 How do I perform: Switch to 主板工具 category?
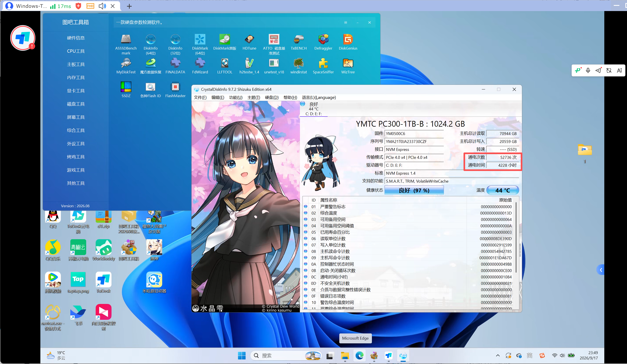pyautogui.click(x=76, y=64)
